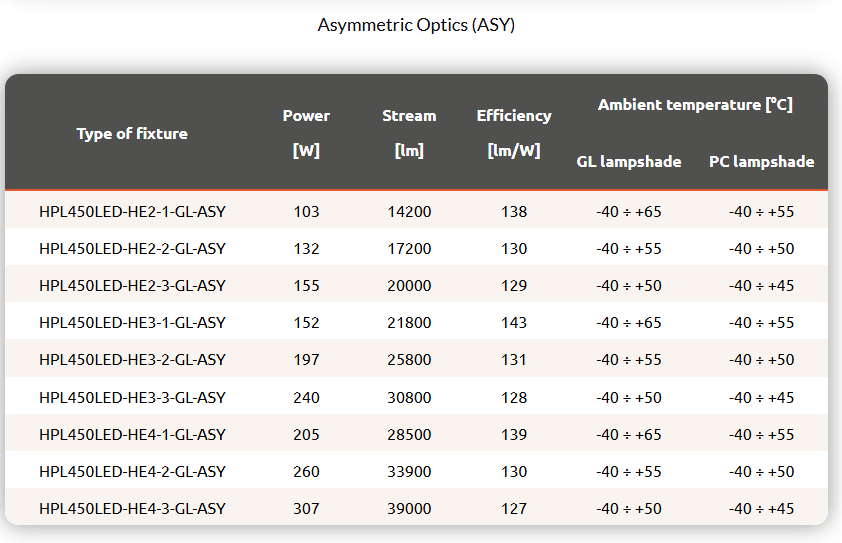842x543 pixels.
Task: Select the Efficiency [lm/W] column header
Action: 514,133
